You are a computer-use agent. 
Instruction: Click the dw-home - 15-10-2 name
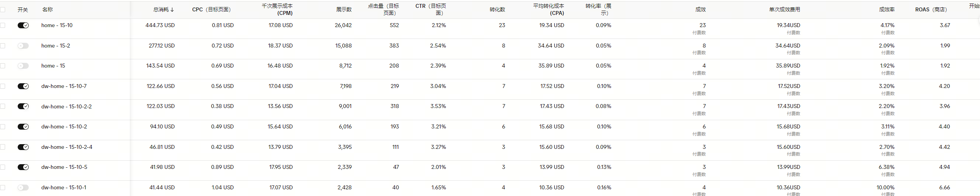coord(64,127)
